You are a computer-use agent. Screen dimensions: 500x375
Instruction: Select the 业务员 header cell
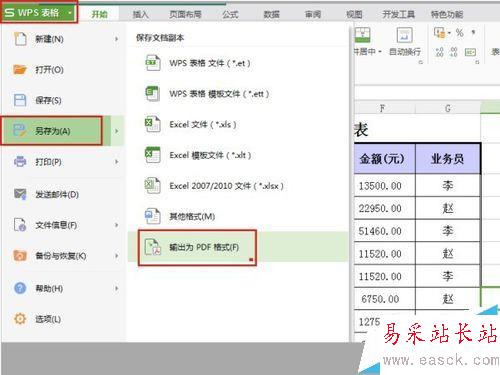(x=448, y=159)
